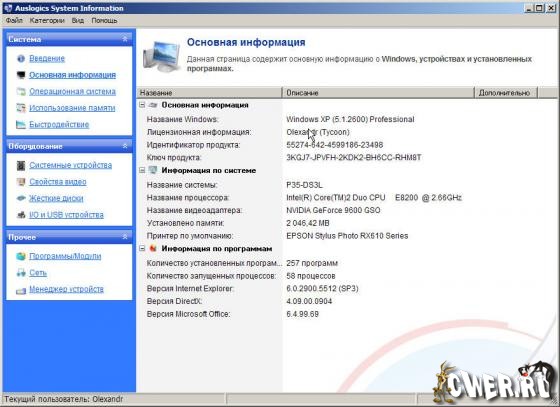This screenshot has height=407, width=560.
Task: Select the Лицензионная информация row
Action: tap(347, 132)
